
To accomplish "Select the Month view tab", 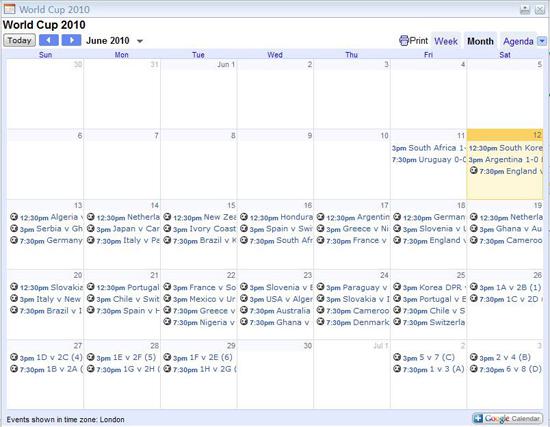I will pos(480,41).
